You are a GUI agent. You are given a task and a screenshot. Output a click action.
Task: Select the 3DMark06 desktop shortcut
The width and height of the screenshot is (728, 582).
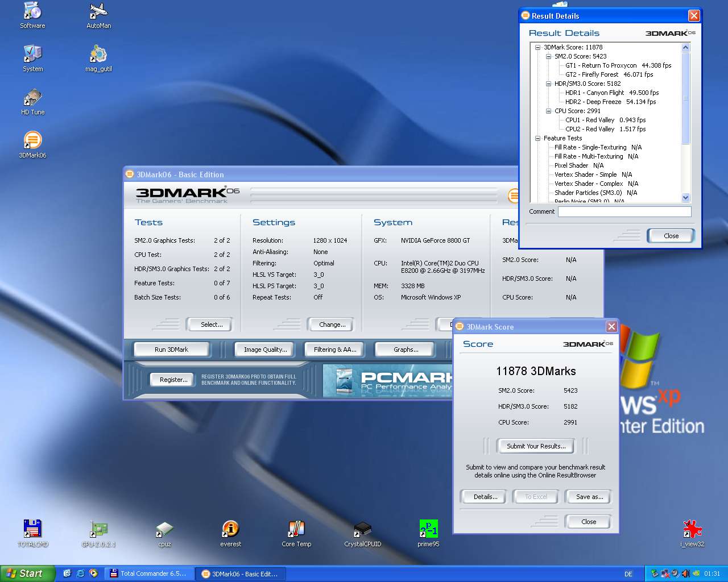click(x=32, y=145)
